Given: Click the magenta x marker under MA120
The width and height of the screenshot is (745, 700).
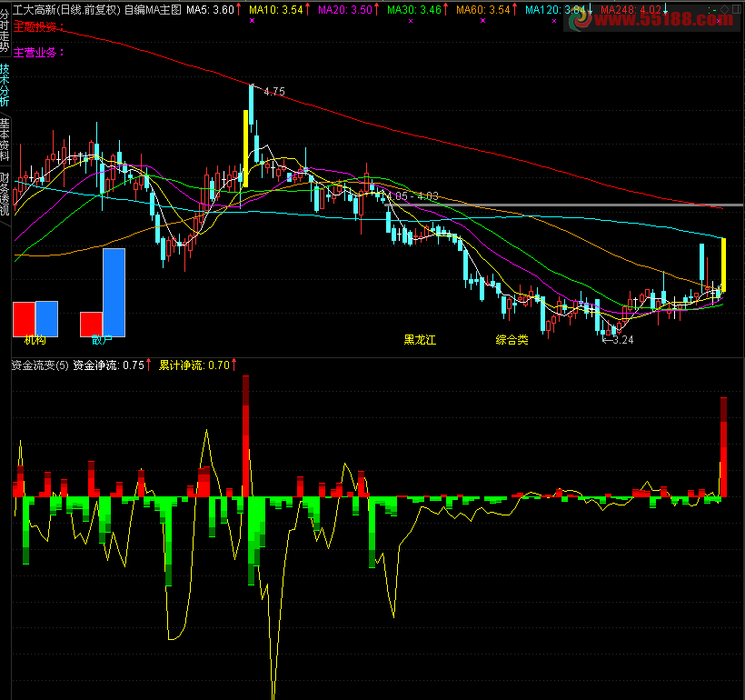Looking at the screenshot, I should point(554,20).
